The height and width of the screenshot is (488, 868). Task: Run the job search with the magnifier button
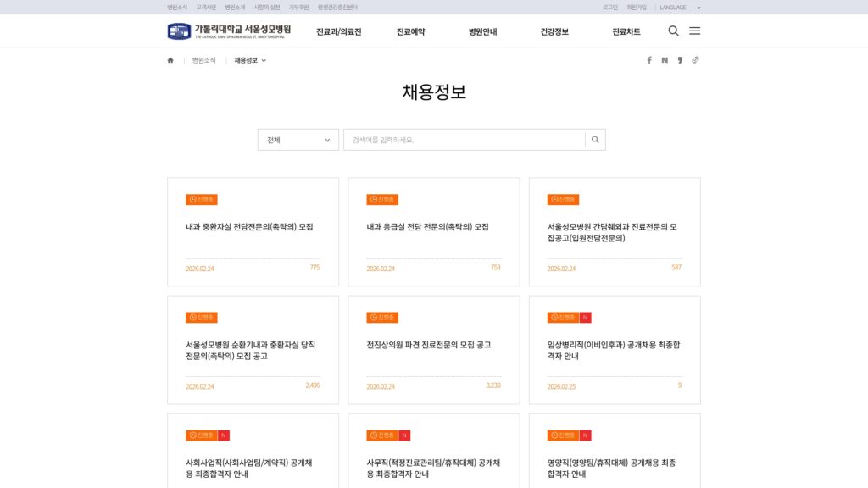(593, 139)
